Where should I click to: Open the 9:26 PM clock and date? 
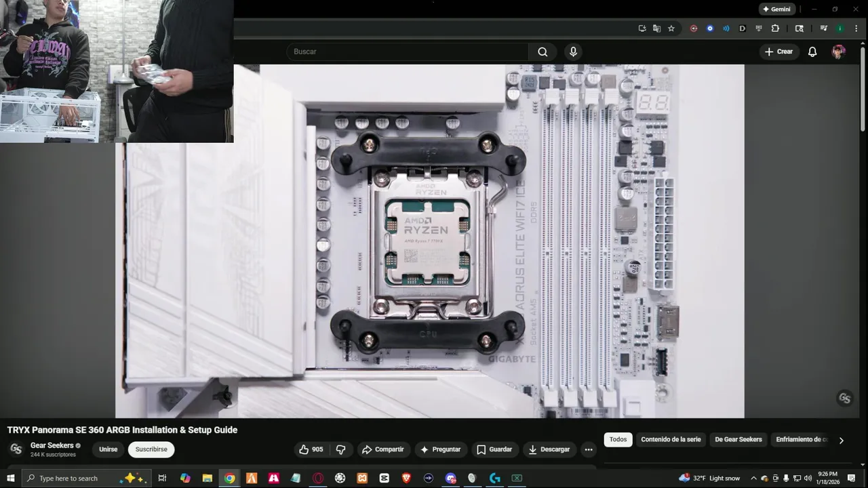click(827, 479)
